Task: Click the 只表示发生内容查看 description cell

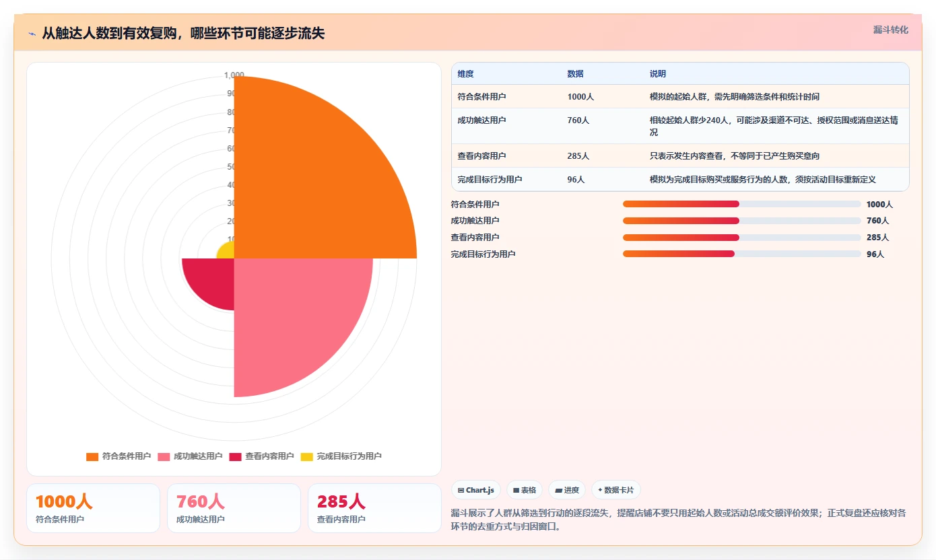Action: [x=776, y=156]
